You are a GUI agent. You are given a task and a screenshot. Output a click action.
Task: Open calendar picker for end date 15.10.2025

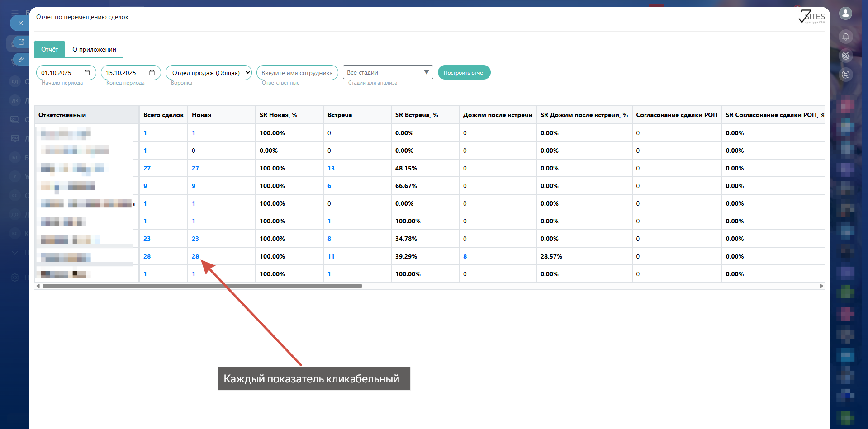pos(152,73)
